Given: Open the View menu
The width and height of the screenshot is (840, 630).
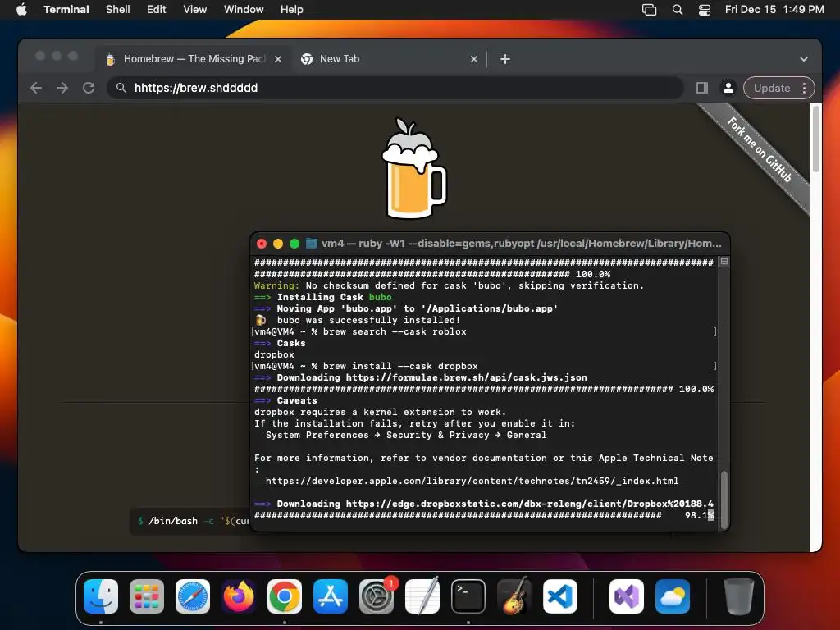Looking at the screenshot, I should (194, 9).
